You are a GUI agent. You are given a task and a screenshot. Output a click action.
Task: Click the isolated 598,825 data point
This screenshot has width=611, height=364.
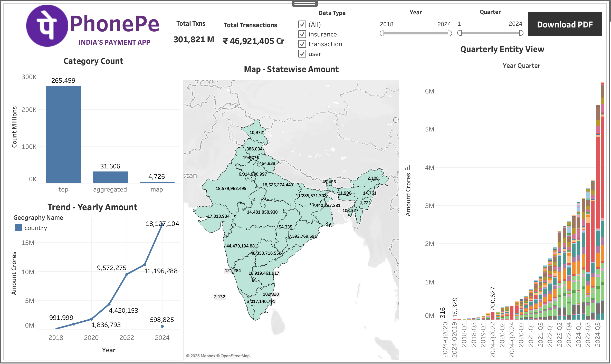[x=162, y=326]
